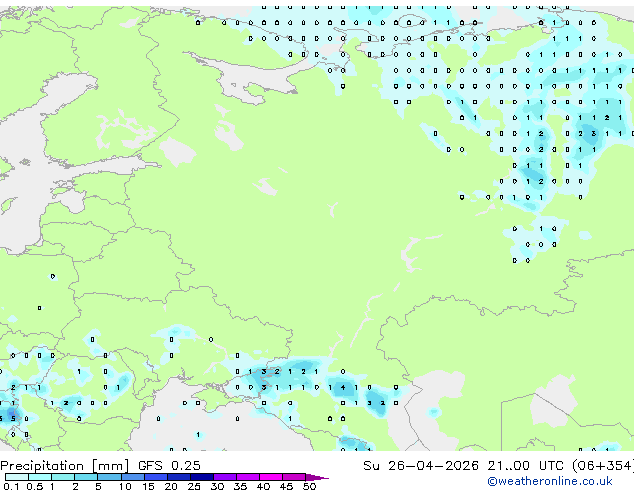Click the 0.1–0.5 mm palest legend swatch

point(17,477)
